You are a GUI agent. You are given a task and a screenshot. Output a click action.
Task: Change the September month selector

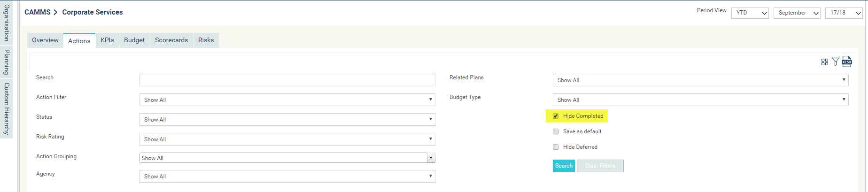pos(797,13)
